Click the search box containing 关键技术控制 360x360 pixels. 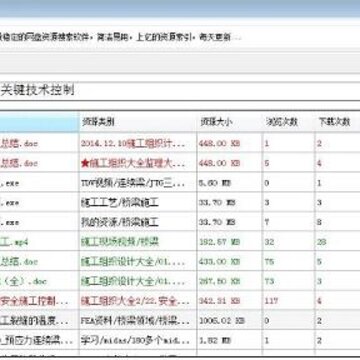pos(180,91)
